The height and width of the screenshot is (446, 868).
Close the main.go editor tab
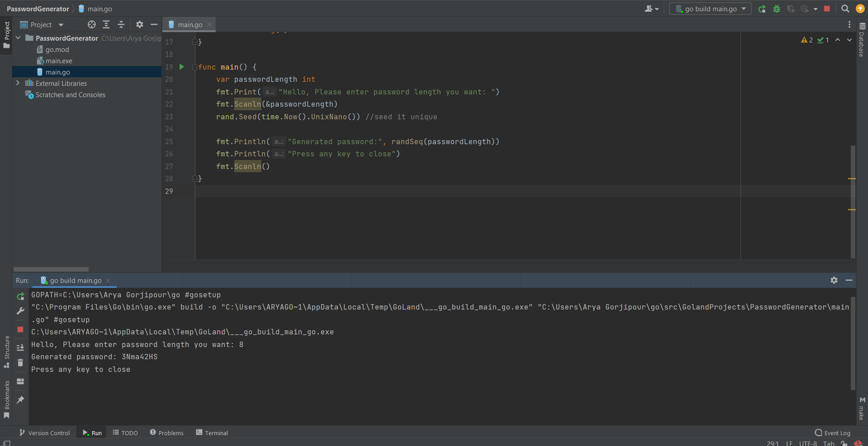(x=209, y=24)
